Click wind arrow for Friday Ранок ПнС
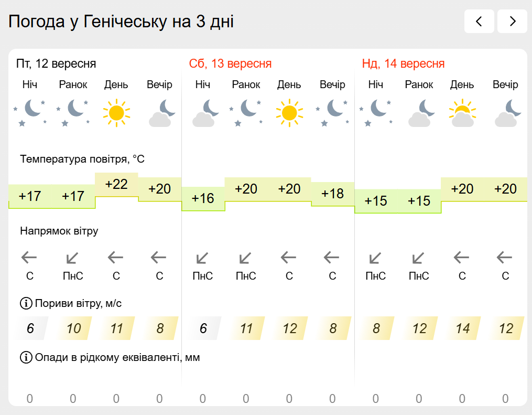 (73, 258)
